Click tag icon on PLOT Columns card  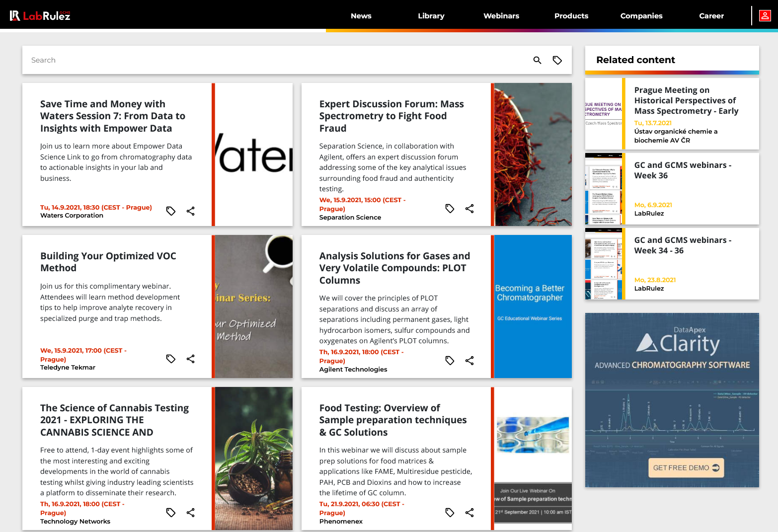(450, 361)
